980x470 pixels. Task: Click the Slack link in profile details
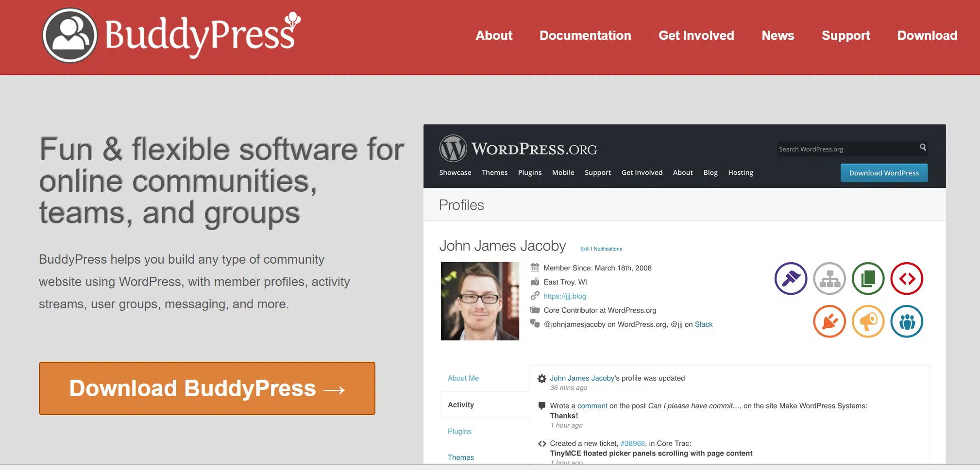click(x=704, y=324)
